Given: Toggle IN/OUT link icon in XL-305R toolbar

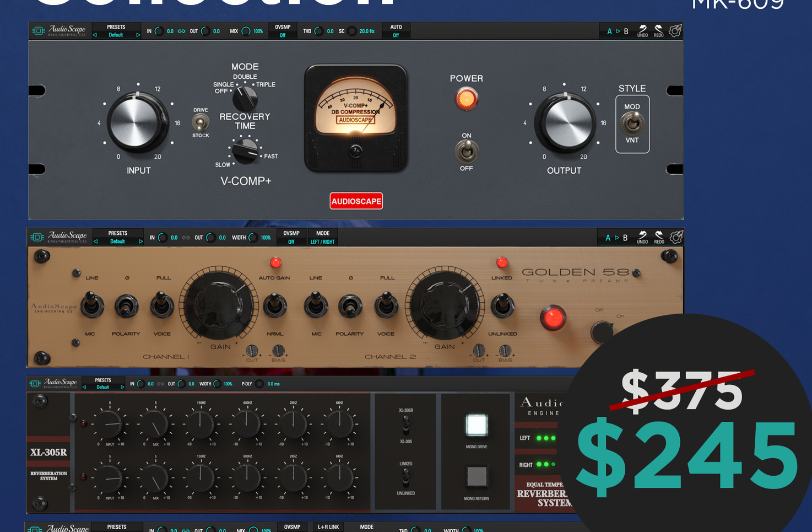Looking at the screenshot, I should coord(160,384).
